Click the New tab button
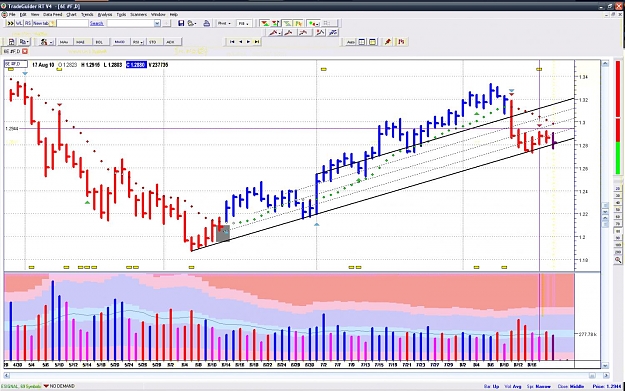Image resolution: width=625 pixels, height=391 pixels. pos(44,24)
